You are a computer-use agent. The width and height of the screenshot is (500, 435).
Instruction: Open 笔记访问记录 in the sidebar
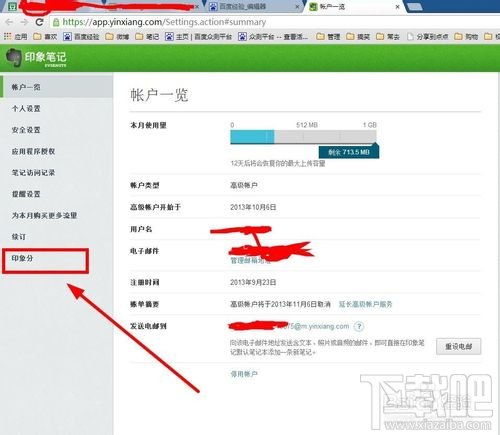coord(33,172)
